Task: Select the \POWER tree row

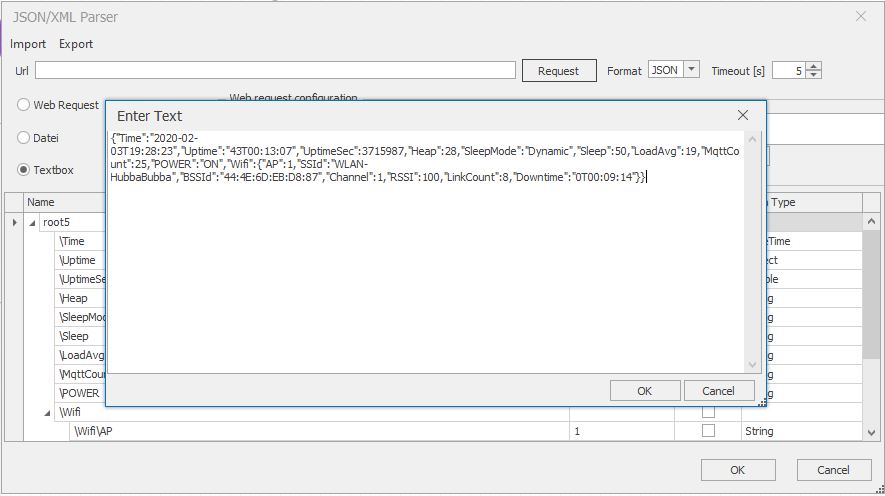Action: pyautogui.click(x=80, y=393)
